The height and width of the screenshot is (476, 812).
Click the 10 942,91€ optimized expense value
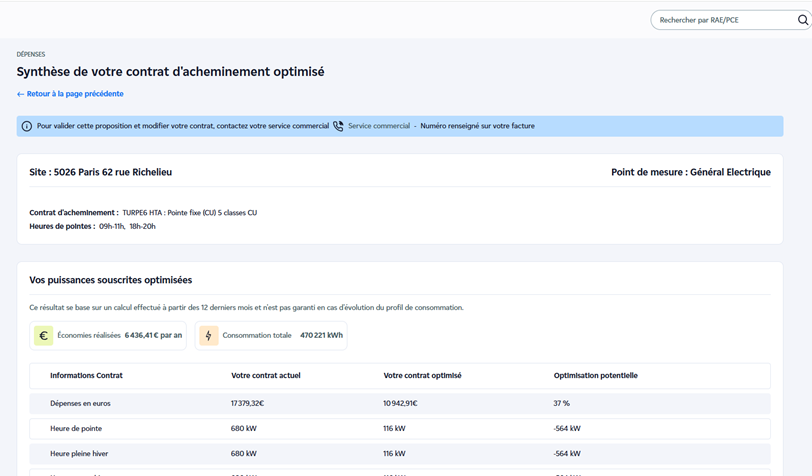point(400,403)
